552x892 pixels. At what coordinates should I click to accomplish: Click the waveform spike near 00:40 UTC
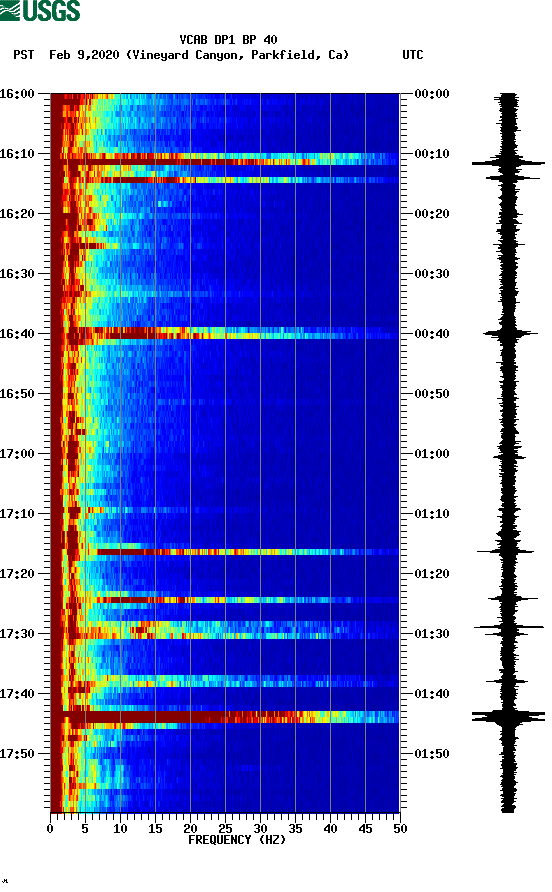coord(510,333)
